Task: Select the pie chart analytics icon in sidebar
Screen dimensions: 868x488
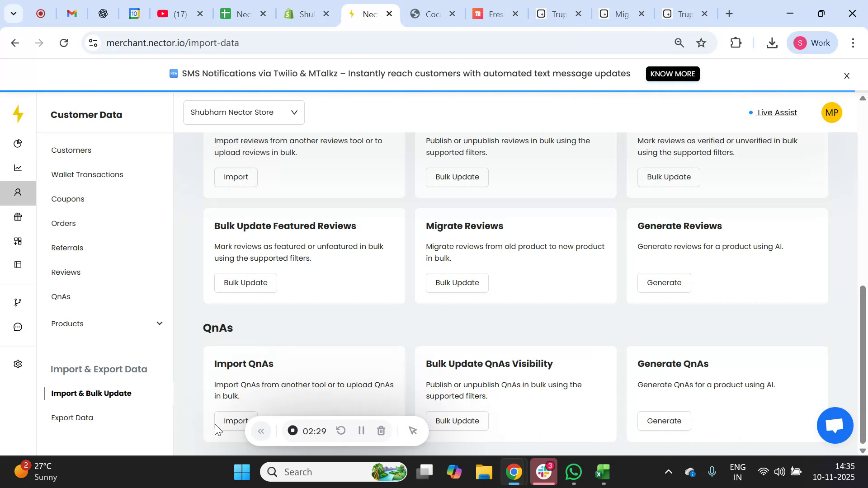Action: tap(18, 143)
